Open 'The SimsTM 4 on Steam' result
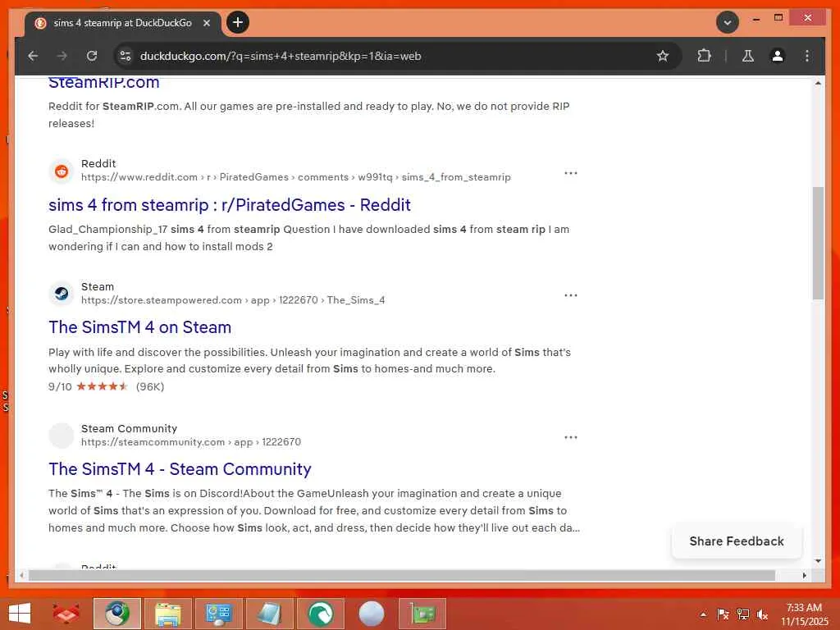This screenshot has height=630, width=840. [139, 326]
